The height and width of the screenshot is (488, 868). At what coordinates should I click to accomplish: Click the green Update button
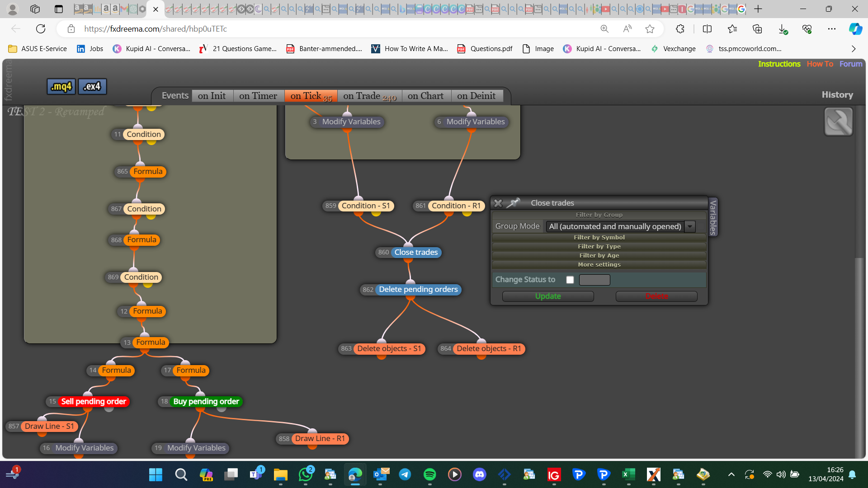[548, 296]
